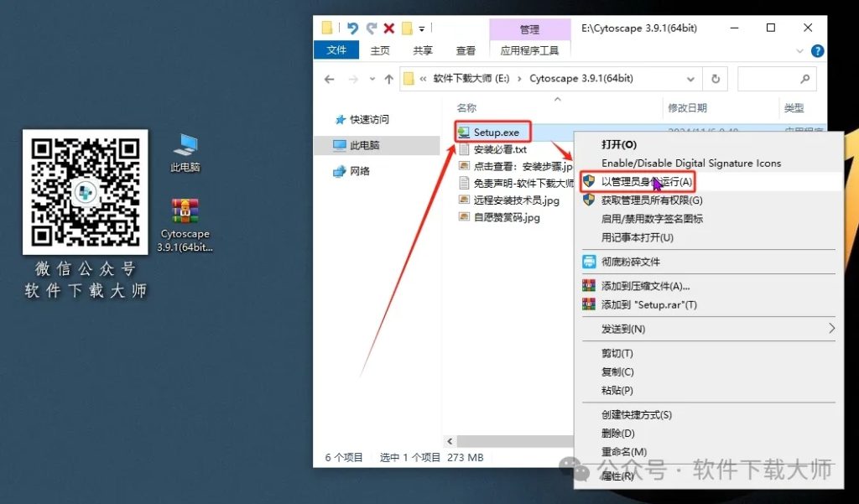This screenshot has width=859, height=504.
Task: Click the refresh icon beside the address bar
Action: [x=714, y=78]
